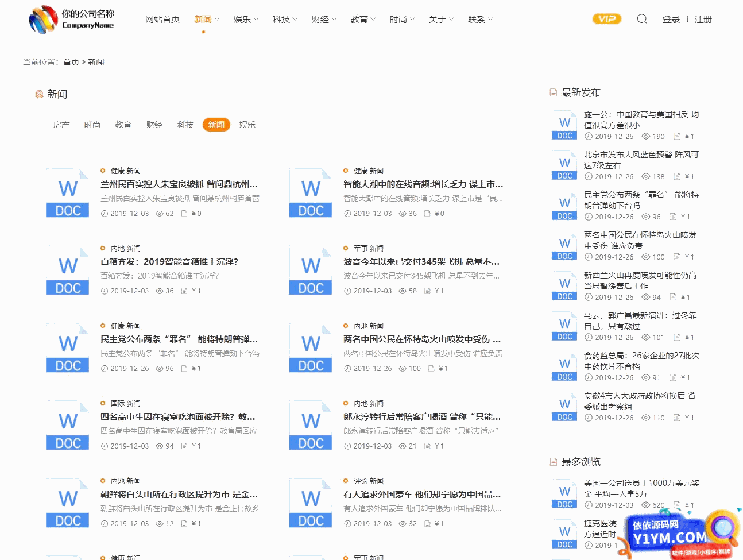Click the 新闻 section heading icon

pos(40,94)
